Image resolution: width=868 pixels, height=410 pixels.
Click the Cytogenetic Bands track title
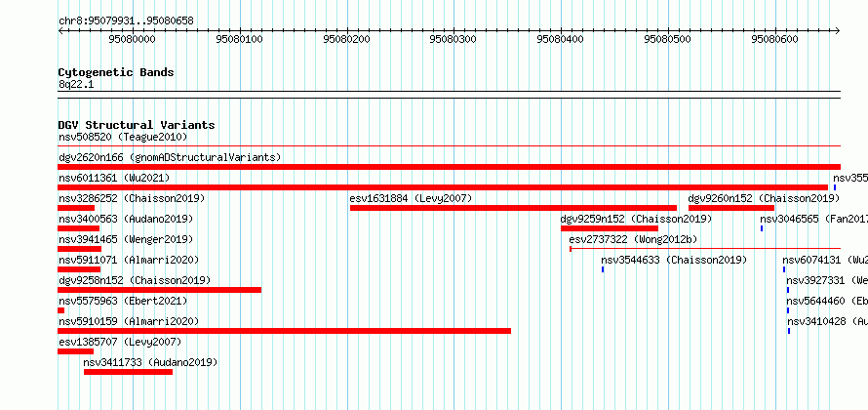(116, 72)
